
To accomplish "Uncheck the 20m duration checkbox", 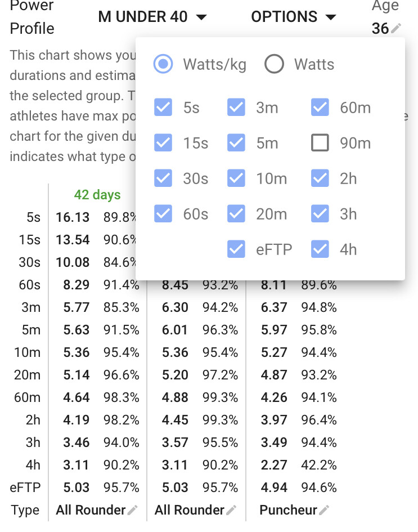I will [x=236, y=214].
